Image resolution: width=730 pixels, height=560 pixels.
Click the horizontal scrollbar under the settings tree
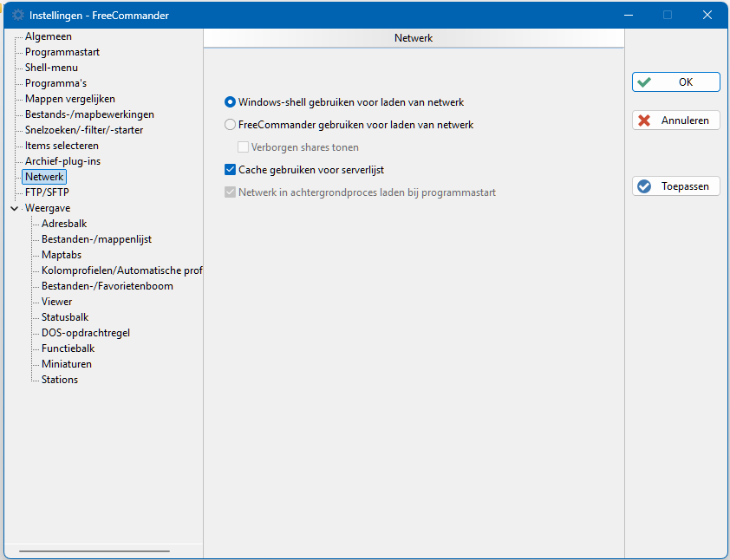[95, 551]
